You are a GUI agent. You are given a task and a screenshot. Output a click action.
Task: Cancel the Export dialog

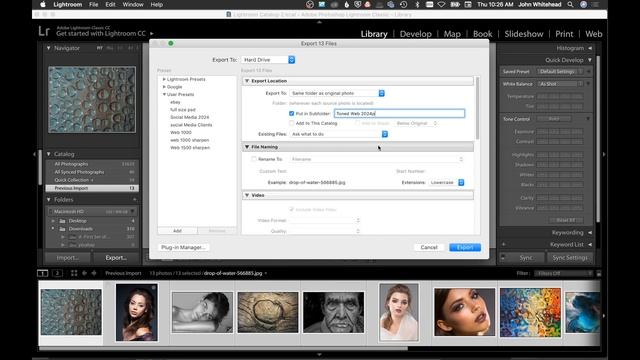coord(429,247)
